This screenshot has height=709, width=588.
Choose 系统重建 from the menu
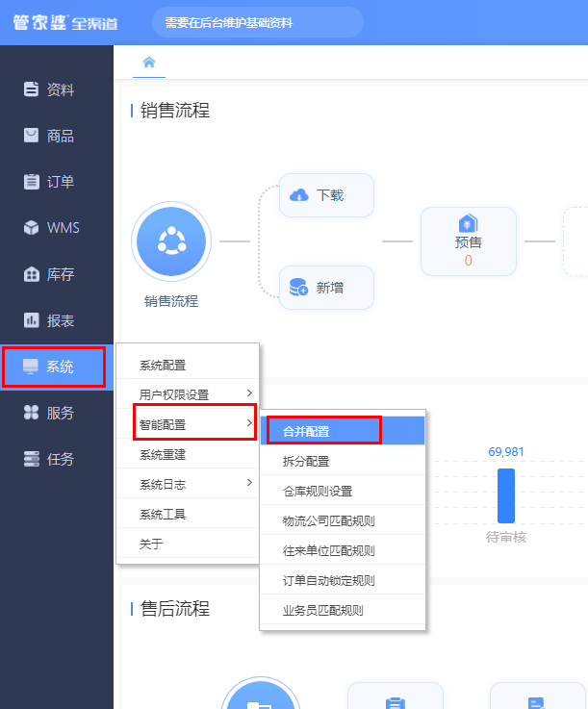point(188,454)
